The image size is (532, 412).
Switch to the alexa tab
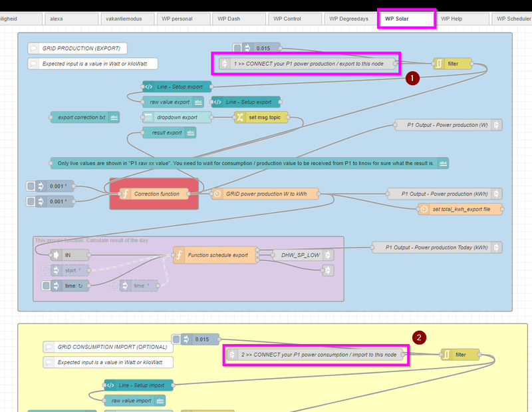pos(72,19)
